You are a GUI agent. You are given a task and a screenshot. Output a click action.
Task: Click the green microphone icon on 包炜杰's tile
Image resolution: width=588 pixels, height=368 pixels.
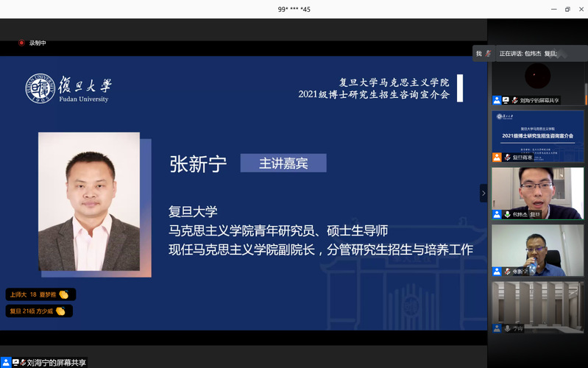pos(507,214)
